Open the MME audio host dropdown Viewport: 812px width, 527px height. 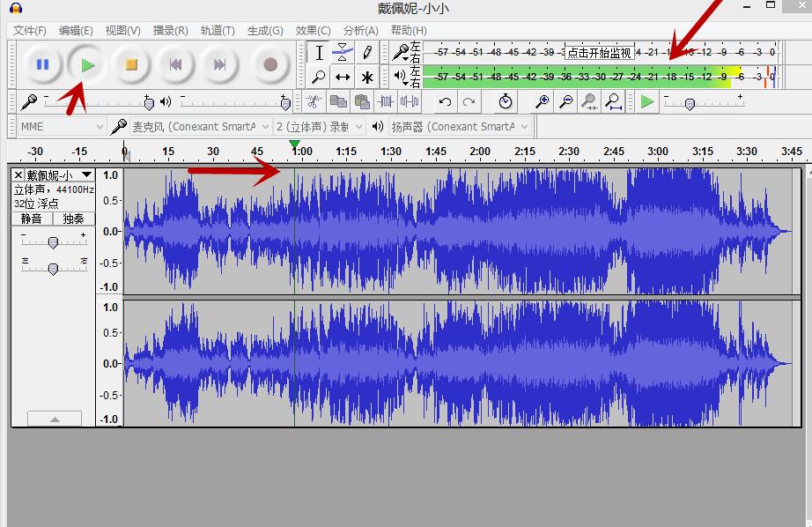(x=62, y=127)
